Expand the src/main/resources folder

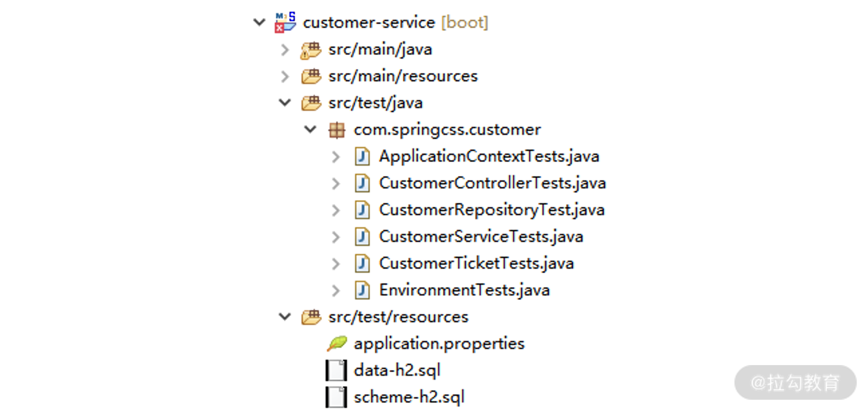click(x=285, y=77)
